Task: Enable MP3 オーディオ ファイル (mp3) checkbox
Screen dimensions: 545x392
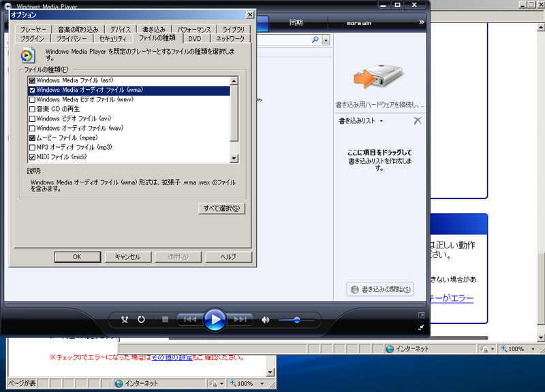Action: pyautogui.click(x=32, y=148)
